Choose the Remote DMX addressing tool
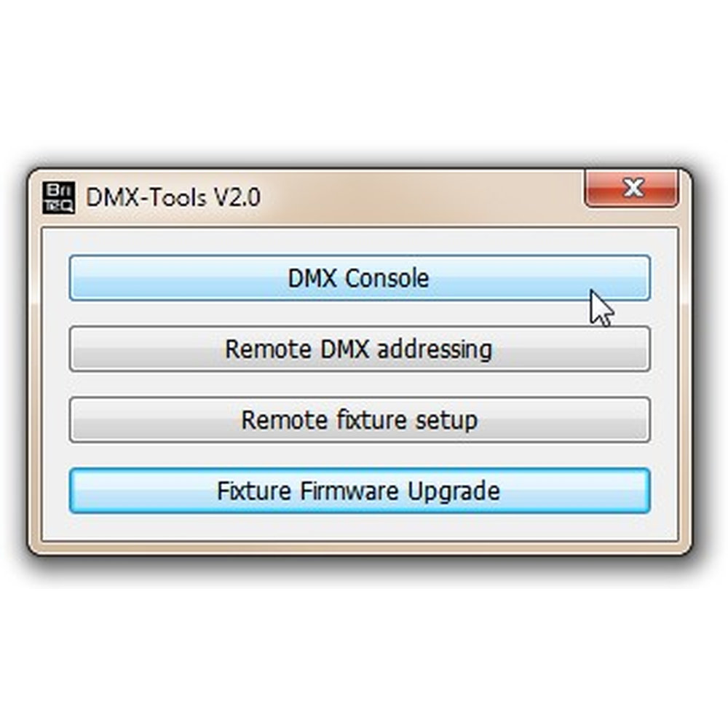728x728 pixels. 360,349
